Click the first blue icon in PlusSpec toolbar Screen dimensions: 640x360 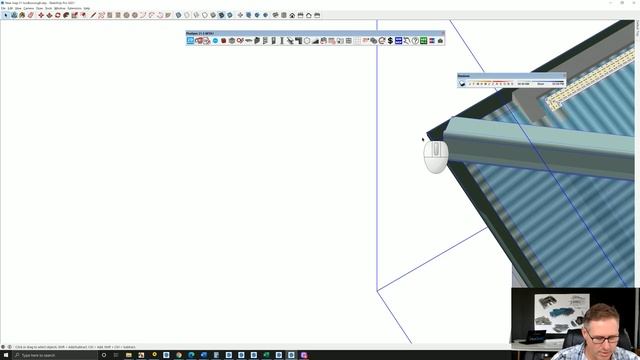(x=190, y=40)
